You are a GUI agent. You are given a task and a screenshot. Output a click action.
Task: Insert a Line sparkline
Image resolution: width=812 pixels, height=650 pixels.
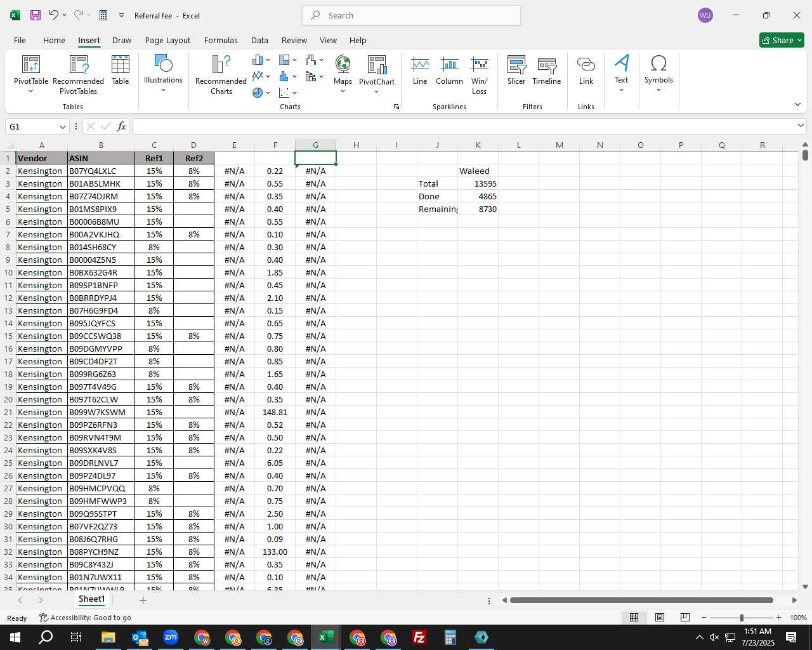pos(420,70)
